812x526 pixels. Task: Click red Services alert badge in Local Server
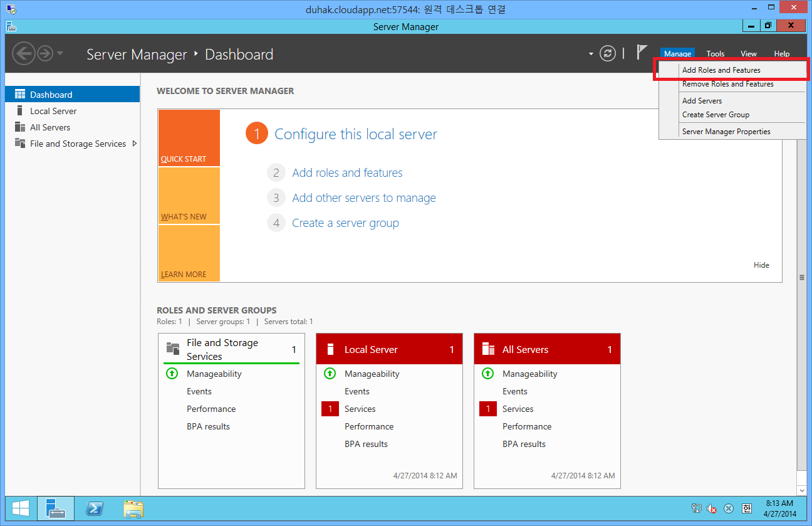[330, 409]
